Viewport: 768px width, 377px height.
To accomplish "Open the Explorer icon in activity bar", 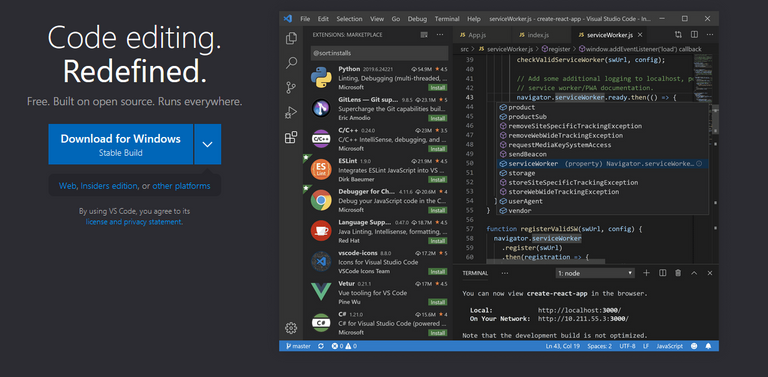I will click(x=291, y=38).
